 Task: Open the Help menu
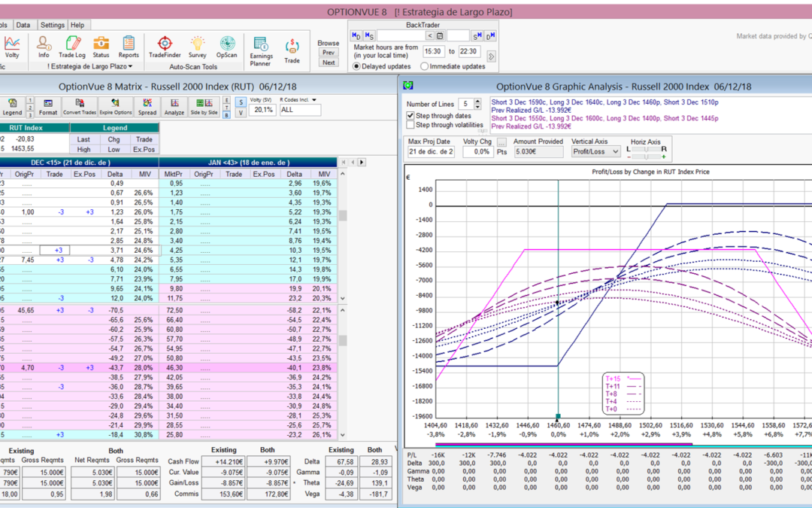tap(77, 25)
